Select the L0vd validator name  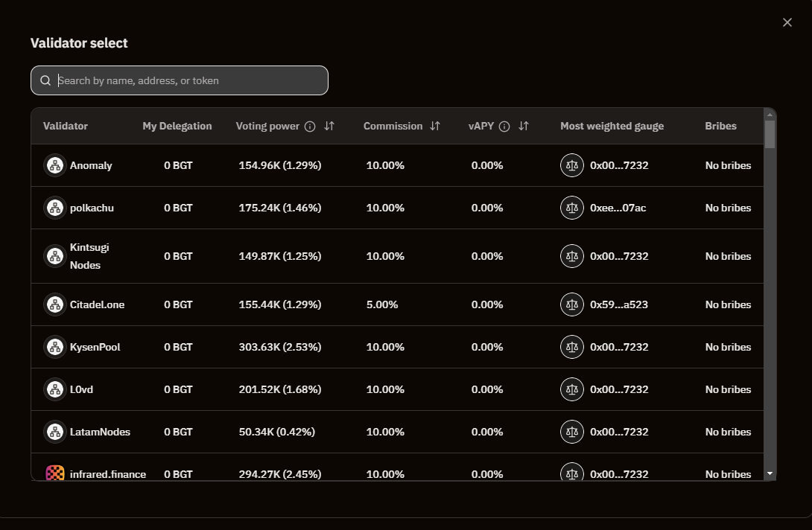click(82, 390)
